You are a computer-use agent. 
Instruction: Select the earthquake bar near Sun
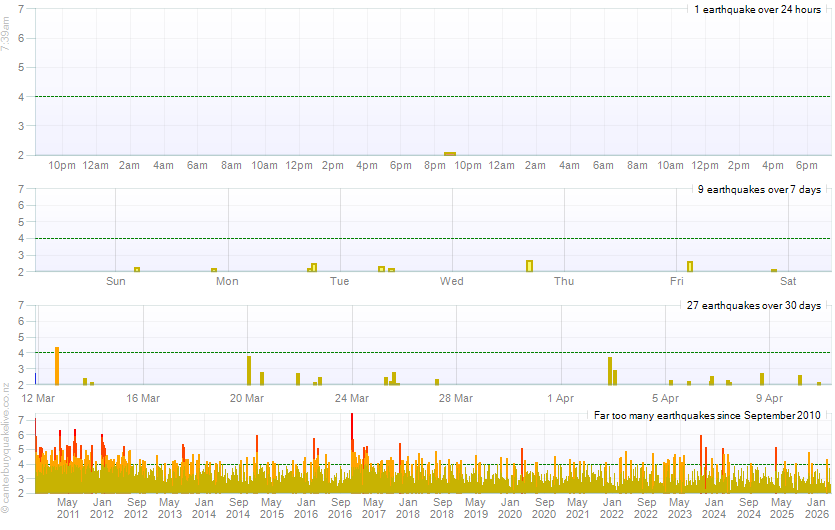tap(137, 269)
